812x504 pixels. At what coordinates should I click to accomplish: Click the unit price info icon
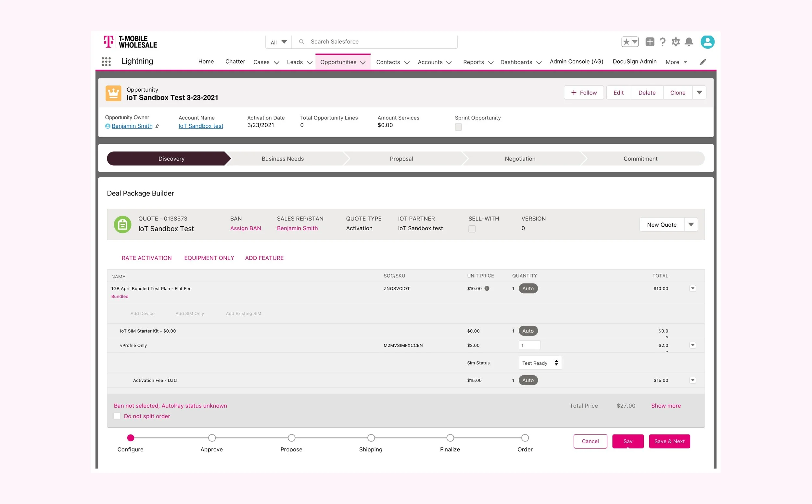click(x=487, y=288)
